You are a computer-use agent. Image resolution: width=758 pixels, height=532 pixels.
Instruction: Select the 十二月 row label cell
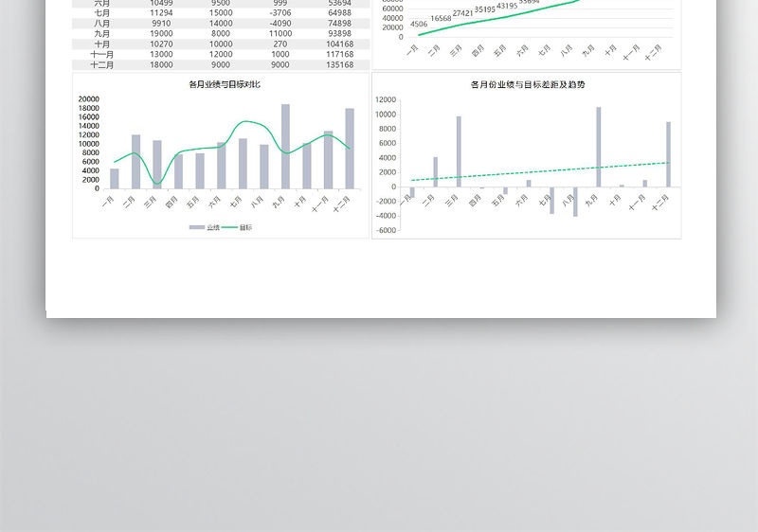click(102, 65)
